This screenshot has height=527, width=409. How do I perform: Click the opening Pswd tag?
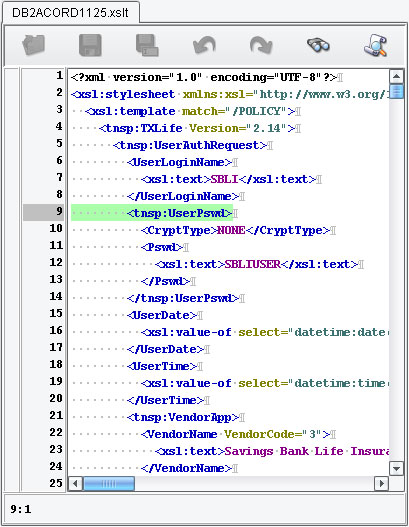click(162, 248)
